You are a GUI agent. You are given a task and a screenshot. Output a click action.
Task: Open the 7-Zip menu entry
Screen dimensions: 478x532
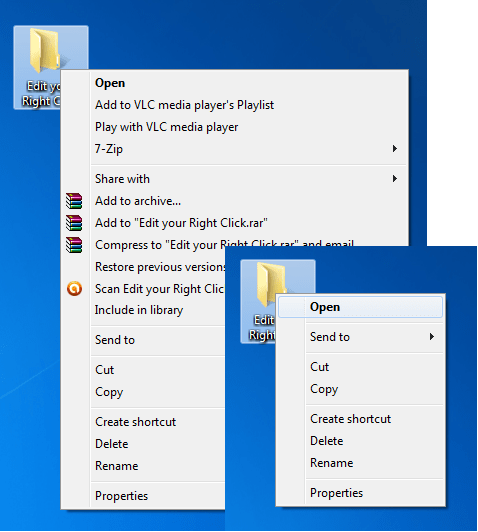tap(109, 149)
